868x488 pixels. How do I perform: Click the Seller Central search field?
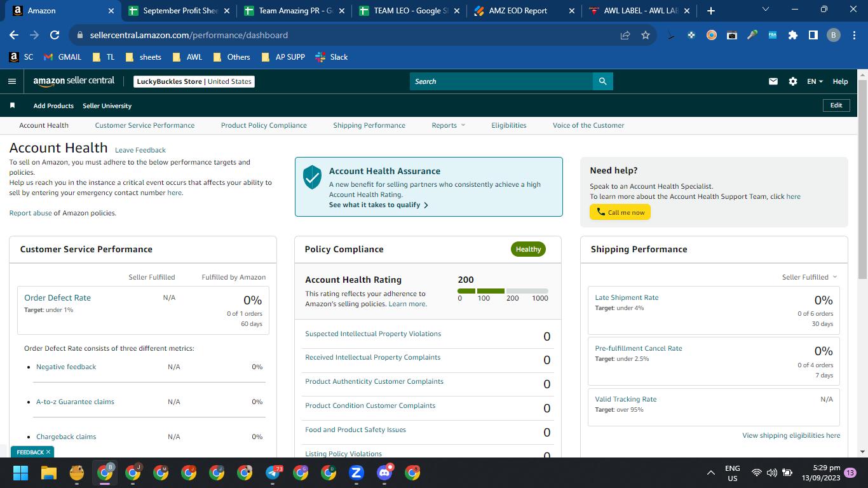(501, 81)
